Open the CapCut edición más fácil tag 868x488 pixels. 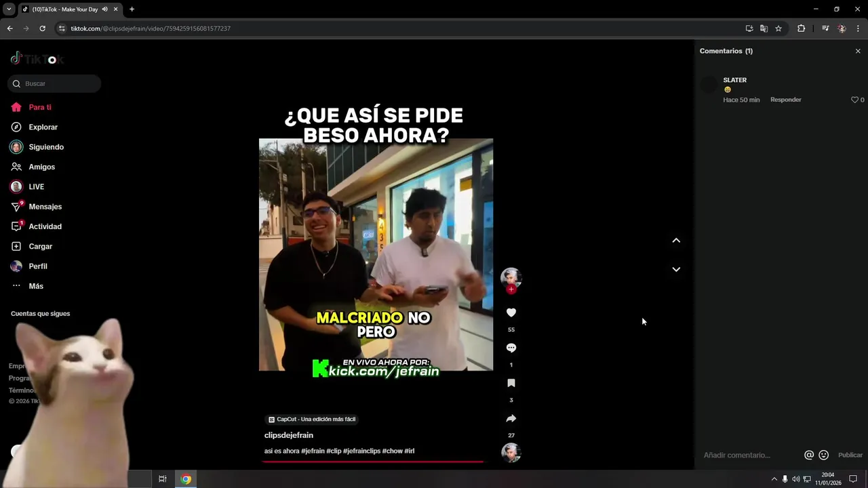click(x=312, y=419)
